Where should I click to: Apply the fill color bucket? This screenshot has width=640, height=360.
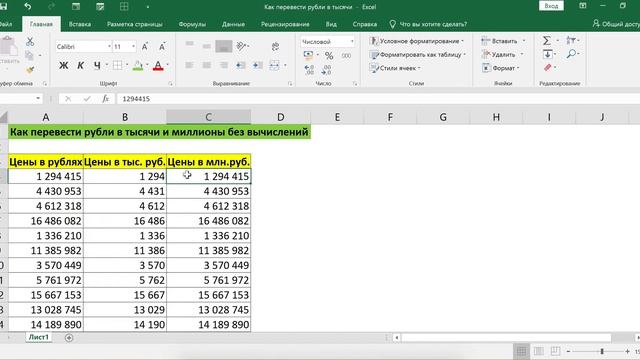point(138,65)
